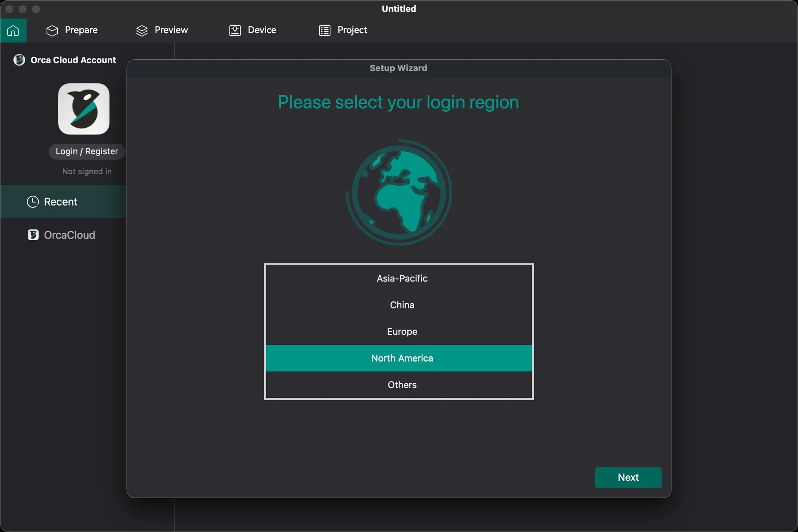Click the Prepare cube icon
This screenshot has width=798, height=532.
[x=52, y=31]
